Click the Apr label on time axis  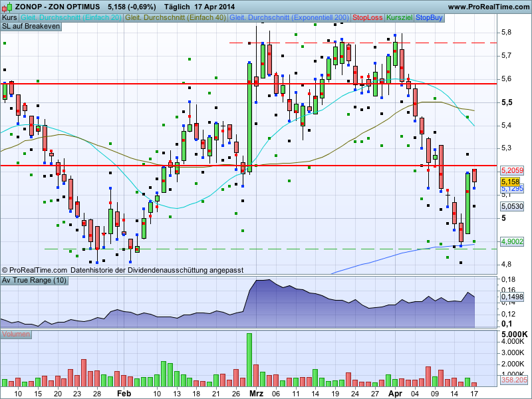pos(395,394)
